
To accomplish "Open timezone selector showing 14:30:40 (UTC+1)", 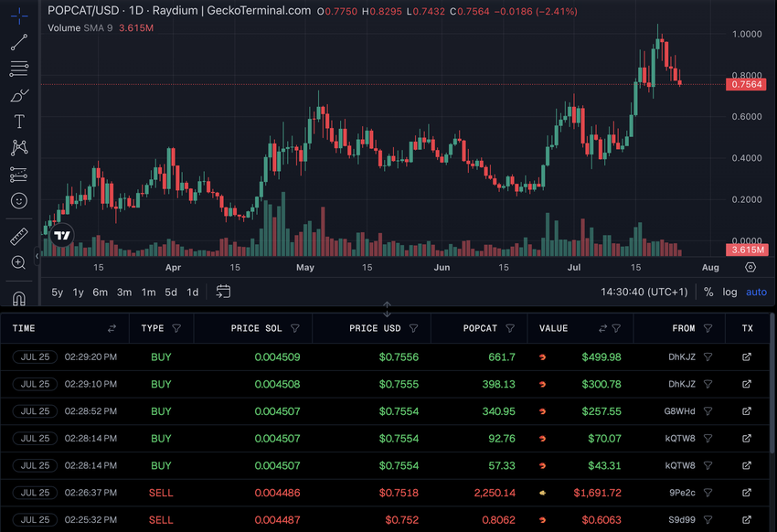I will 644,293.
